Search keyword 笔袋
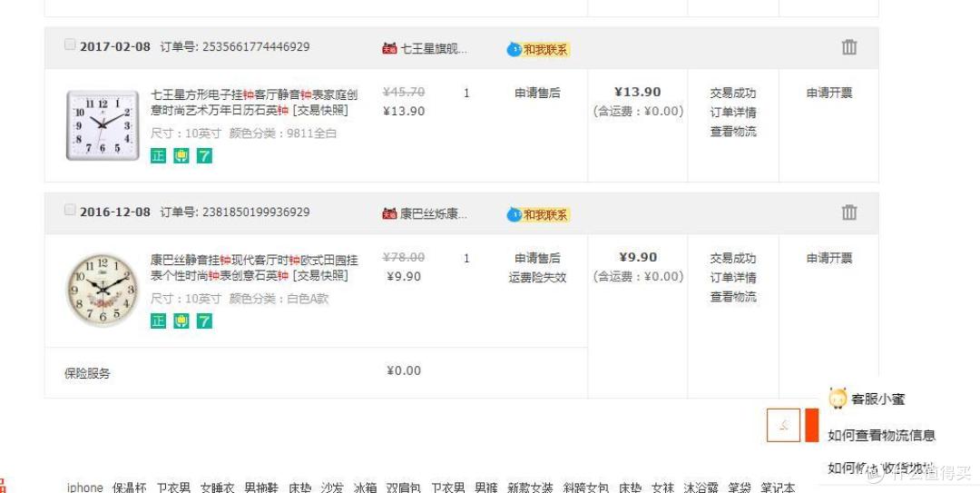Viewport: 980px width, 493px height. click(740, 488)
